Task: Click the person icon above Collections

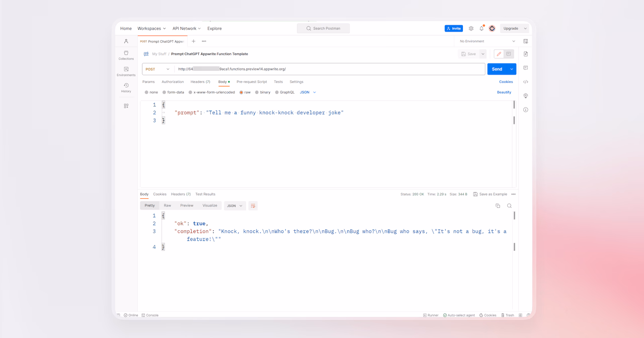Action: pos(126,41)
